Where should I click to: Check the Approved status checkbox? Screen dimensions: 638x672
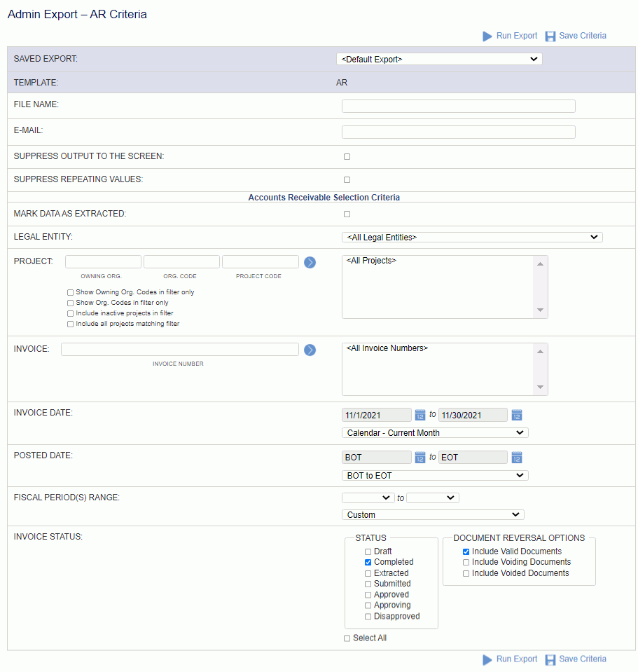point(368,596)
